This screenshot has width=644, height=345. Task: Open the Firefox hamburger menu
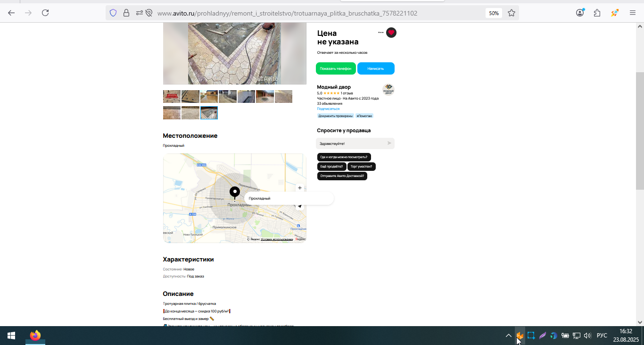tap(633, 13)
